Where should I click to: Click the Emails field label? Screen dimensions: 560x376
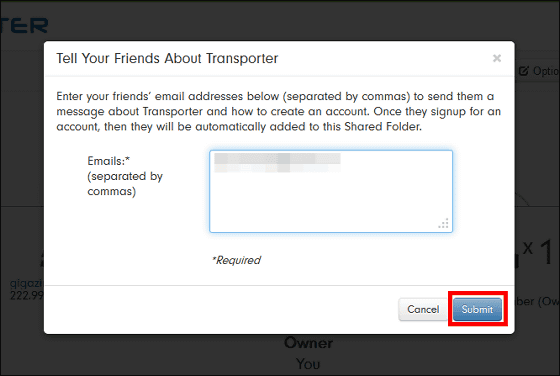[109, 161]
